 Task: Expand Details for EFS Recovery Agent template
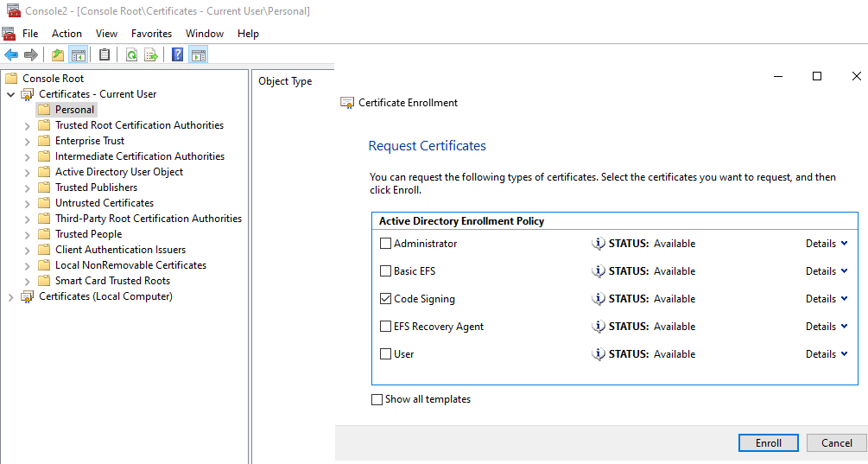(x=827, y=327)
